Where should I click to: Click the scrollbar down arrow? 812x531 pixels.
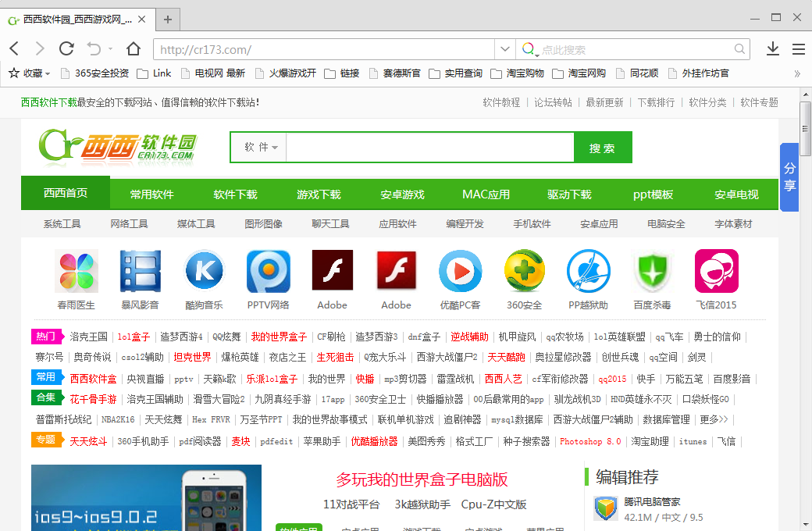click(x=805, y=525)
